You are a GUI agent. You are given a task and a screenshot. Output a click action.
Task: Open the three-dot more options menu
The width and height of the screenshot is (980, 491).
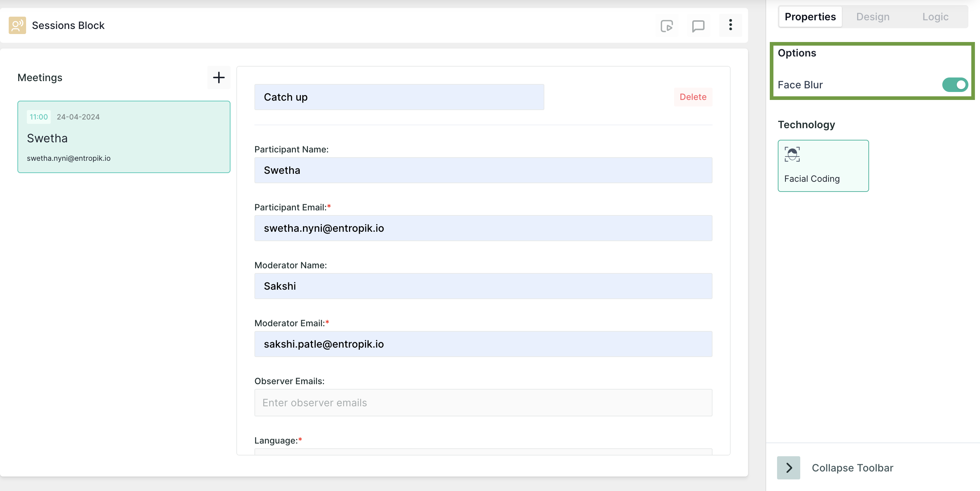[730, 25]
